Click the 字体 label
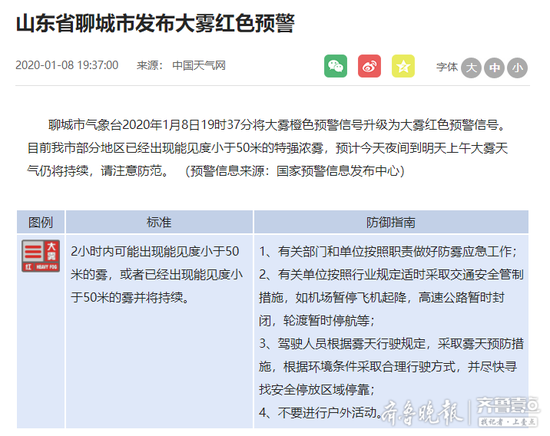550x436 pixels. click(x=447, y=67)
